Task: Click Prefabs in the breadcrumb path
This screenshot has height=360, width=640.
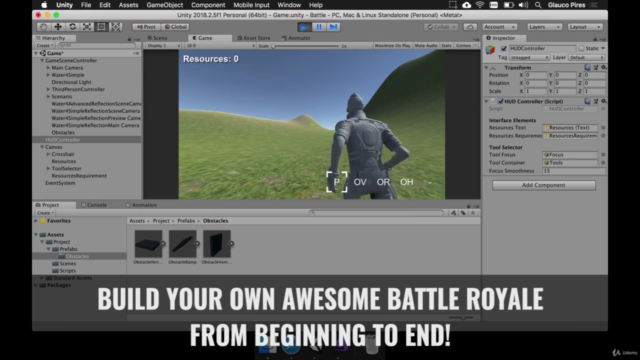Action: point(186,221)
